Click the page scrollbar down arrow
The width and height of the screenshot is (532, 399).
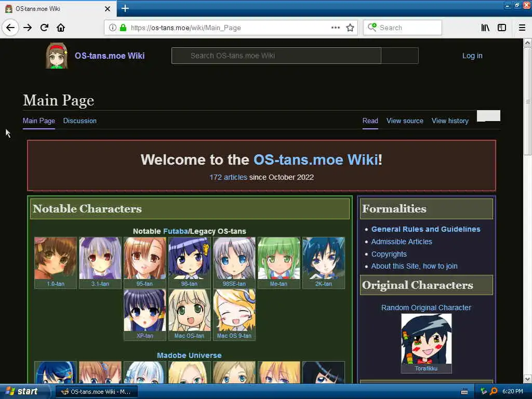point(528,379)
